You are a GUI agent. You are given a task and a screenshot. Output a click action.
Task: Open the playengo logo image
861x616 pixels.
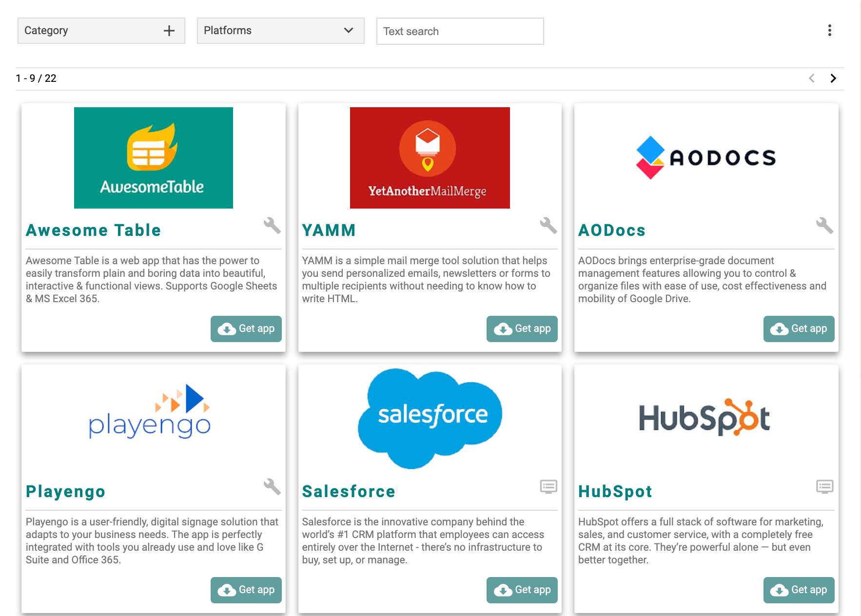[150, 412]
